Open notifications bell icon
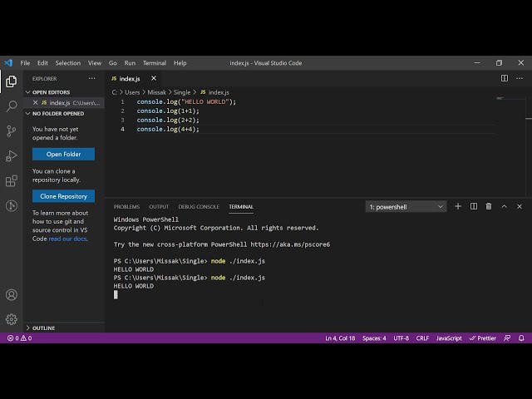The image size is (532, 399). point(521,338)
